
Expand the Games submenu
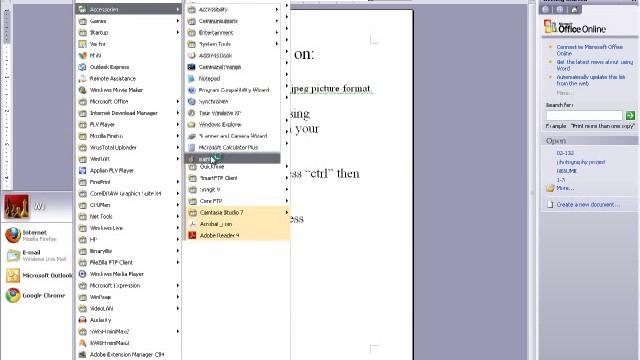pyautogui.click(x=128, y=21)
